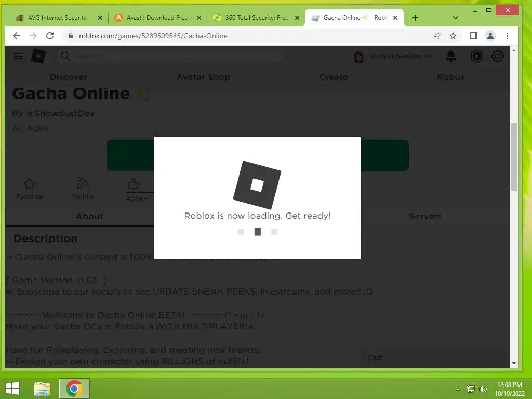Open the taskbar clock and date
The width and height of the screenshot is (532, 399).
pos(509,389)
